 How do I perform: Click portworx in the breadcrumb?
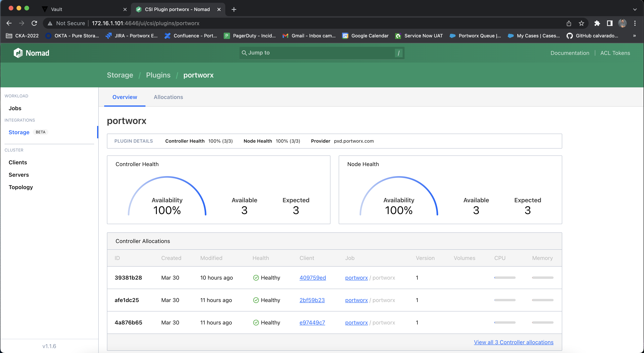(x=198, y=75)
